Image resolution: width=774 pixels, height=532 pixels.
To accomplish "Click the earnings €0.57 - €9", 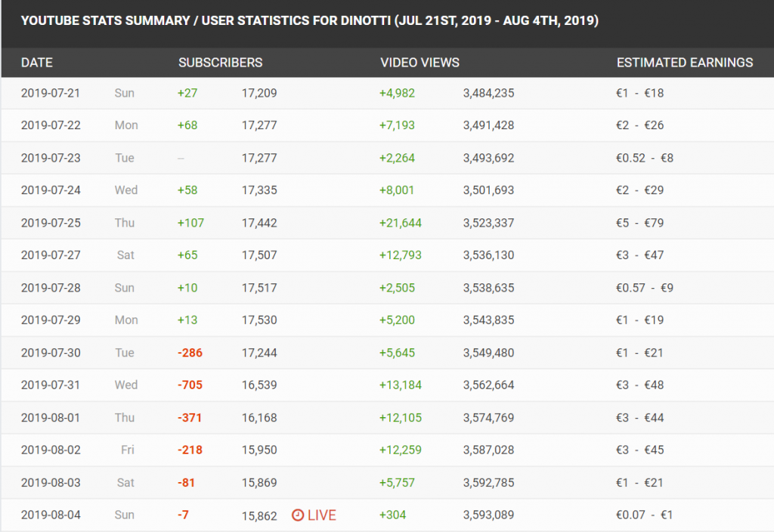I will click(x=645, y=288).
